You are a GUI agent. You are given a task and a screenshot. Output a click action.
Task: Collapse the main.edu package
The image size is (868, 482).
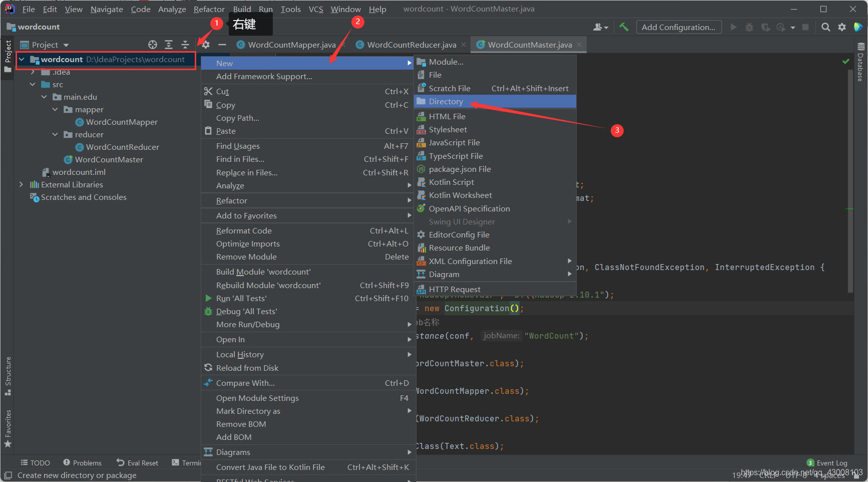pos(44,97)
